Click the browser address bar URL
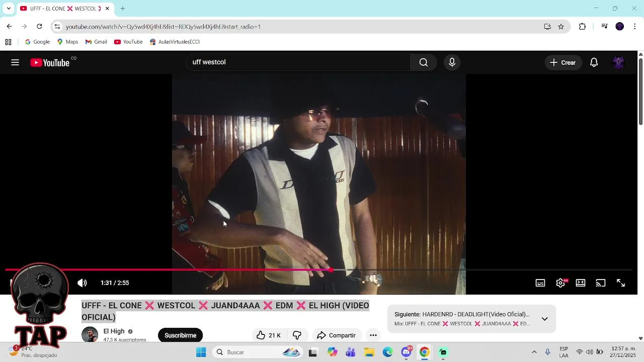Image resolution: width=644 pixels, height=362 pixels. (163, 27)
